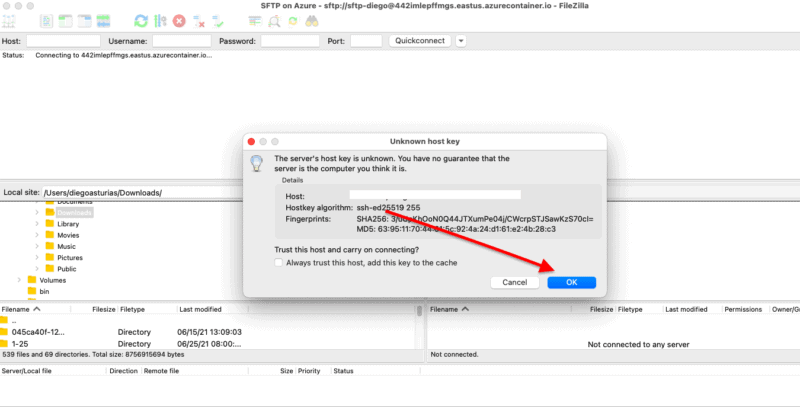The height and width of the screenshot is (407, 800).
Task: Sort local list by Last modified
Action: pyautogui.click(x=212, y=309)
